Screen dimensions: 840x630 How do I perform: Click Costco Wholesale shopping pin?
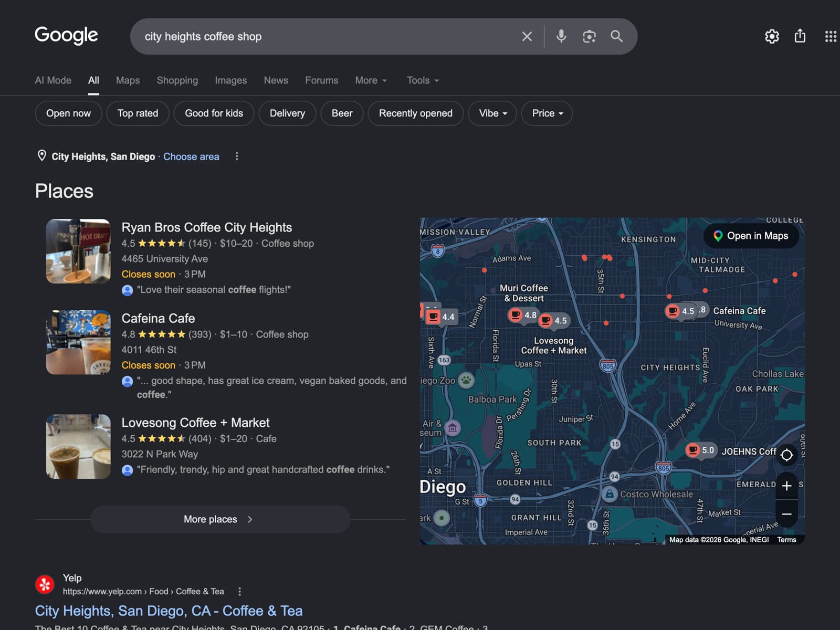point(609,494)
